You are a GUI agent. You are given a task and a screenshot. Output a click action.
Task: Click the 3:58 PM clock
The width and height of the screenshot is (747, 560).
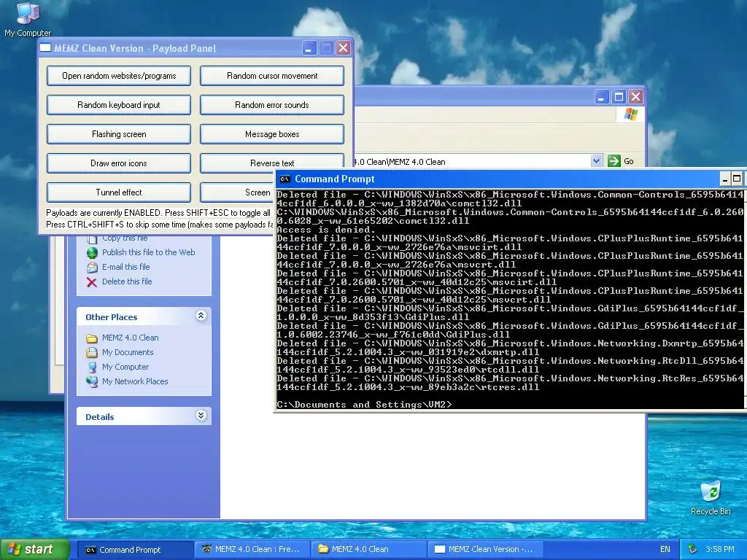point(720,550)
